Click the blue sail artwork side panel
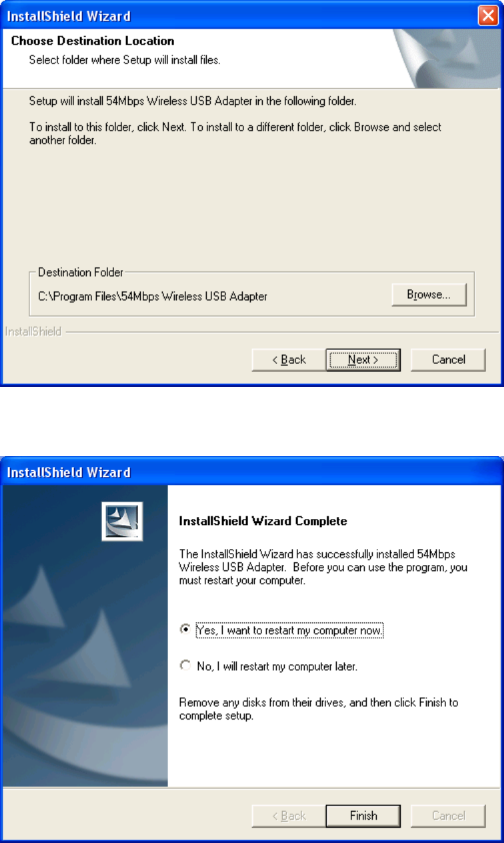The width and height of the screenshot is (504, 843). tap(85, 636)
